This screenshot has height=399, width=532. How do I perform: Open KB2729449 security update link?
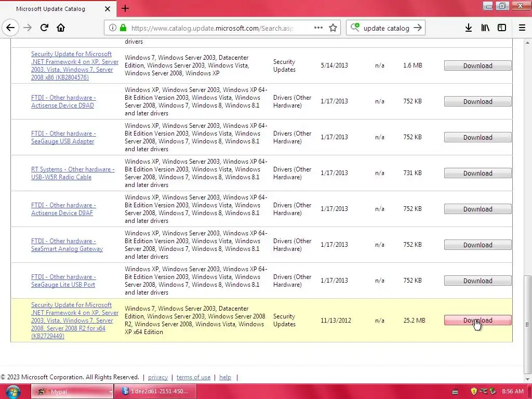point(75,320)
